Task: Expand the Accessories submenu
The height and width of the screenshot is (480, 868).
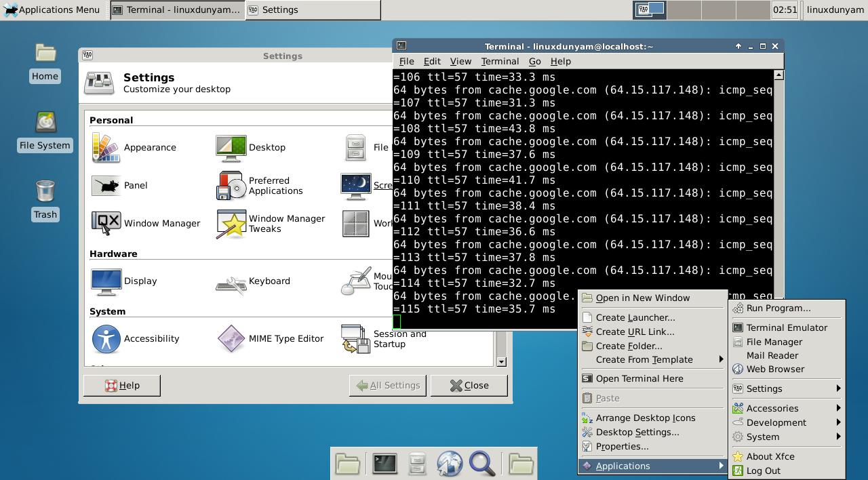Action: (773, 408)
